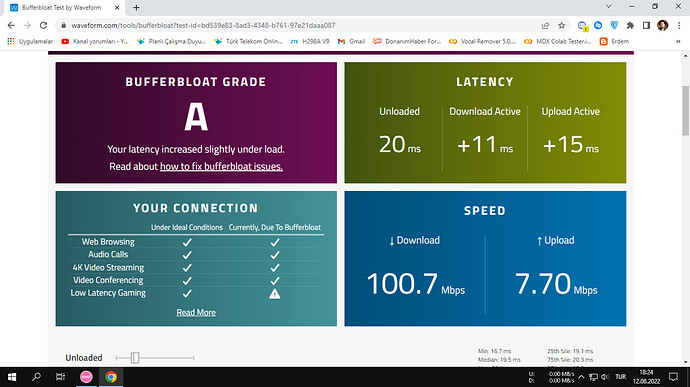
Task: Open the tab search dropdown arrow
Action: click(x=608, y=7)
